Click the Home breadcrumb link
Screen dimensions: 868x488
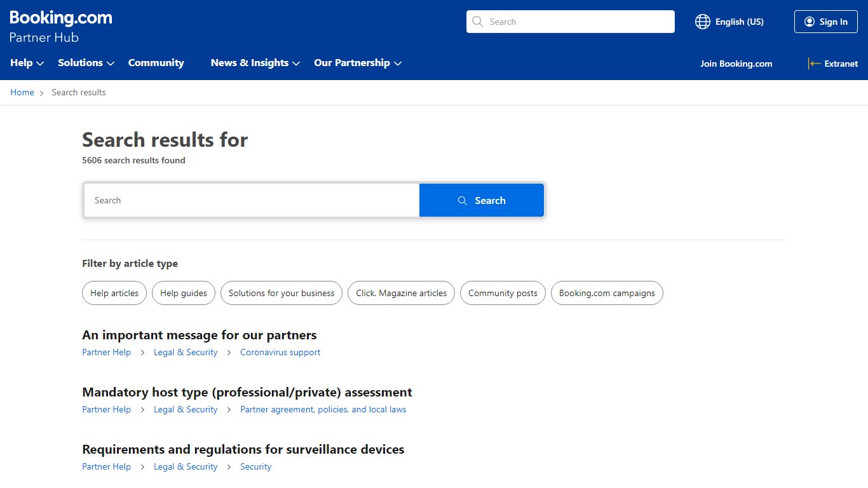(22, 92)
